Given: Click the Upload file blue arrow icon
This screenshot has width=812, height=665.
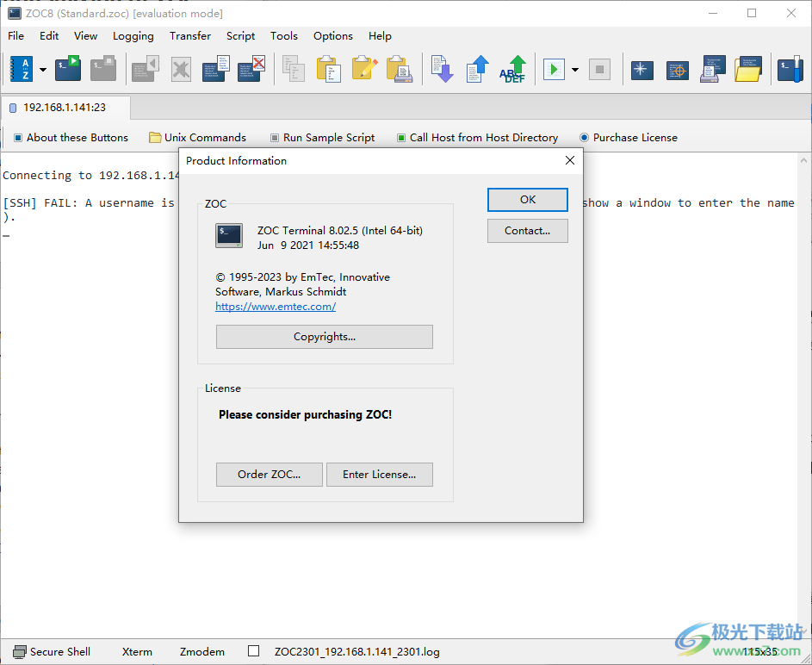Looking at the screenshot, I should click(477, 69).
